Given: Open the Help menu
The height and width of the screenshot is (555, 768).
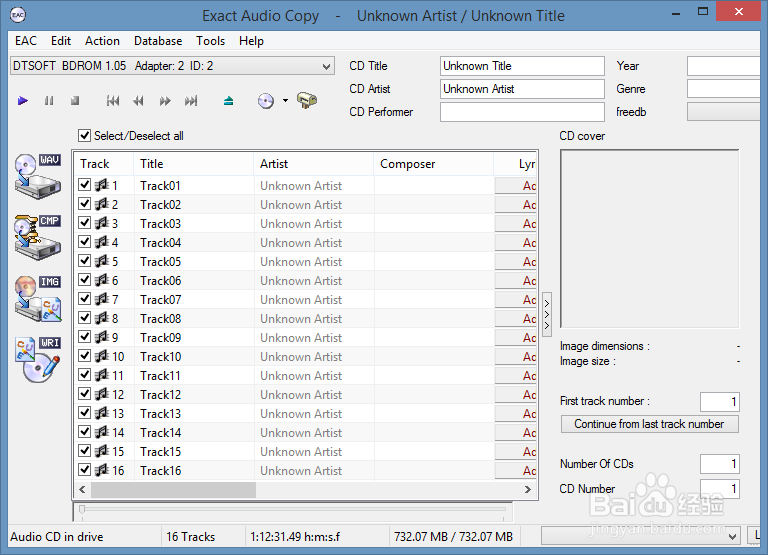Looking at the screenshot, I should pos(251,41).
